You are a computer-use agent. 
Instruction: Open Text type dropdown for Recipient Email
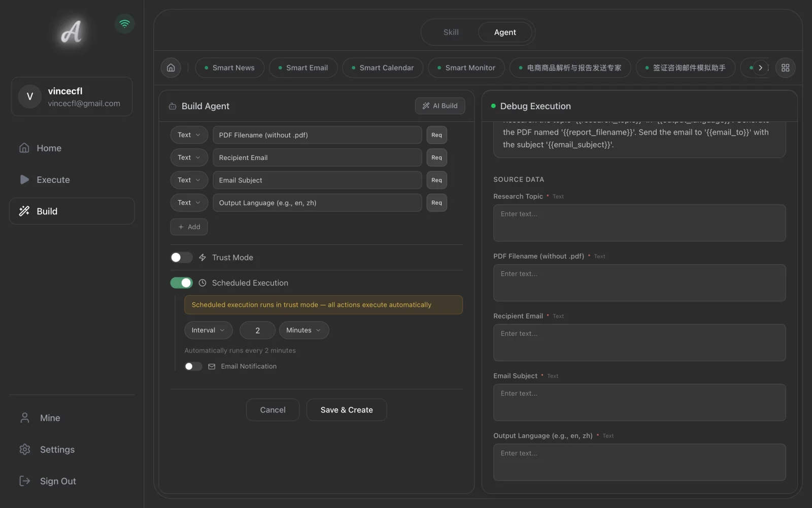(x=189, y=157)
